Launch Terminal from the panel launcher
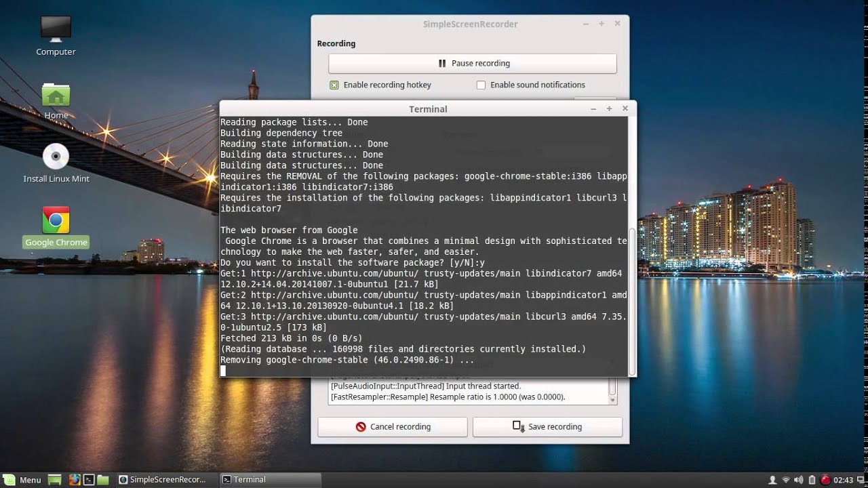This screenshot has height=488, width=868. point(88,480)
